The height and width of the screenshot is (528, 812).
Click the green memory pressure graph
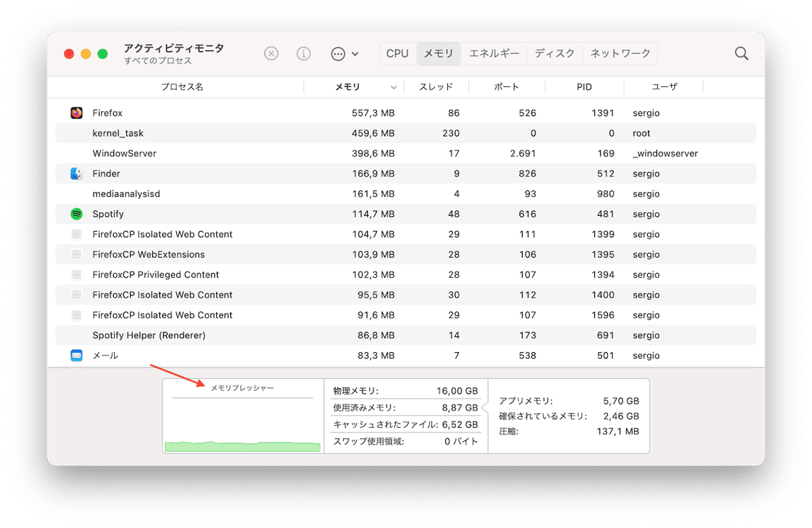coord(242,446)
